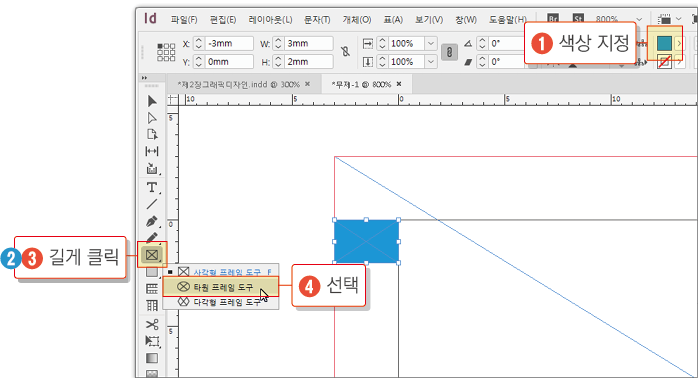Image resolution: width=698 pixels, height=378 pixels.
Task: Click the horizontal scale percentage icon
Action: (368, 43)
